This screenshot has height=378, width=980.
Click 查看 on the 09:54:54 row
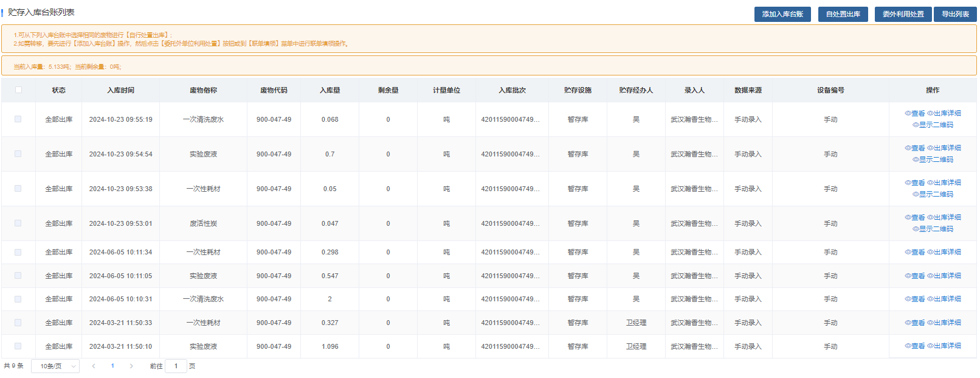click(x=915, y=148)
